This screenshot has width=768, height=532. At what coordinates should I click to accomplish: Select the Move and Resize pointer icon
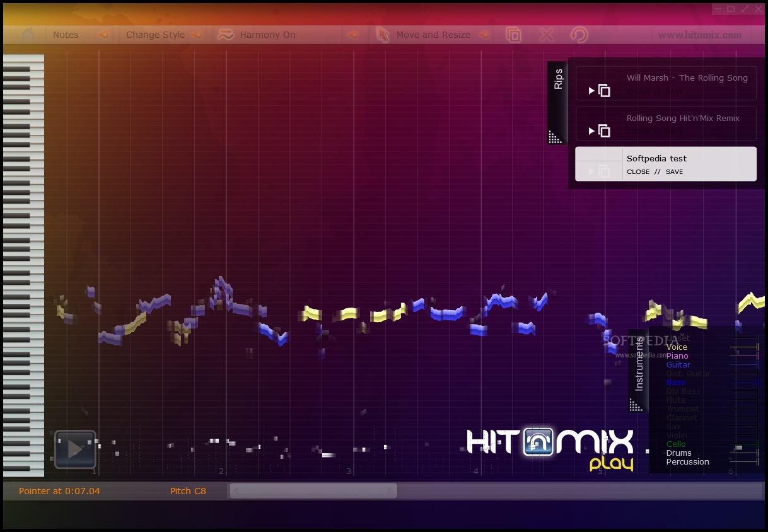383,35
